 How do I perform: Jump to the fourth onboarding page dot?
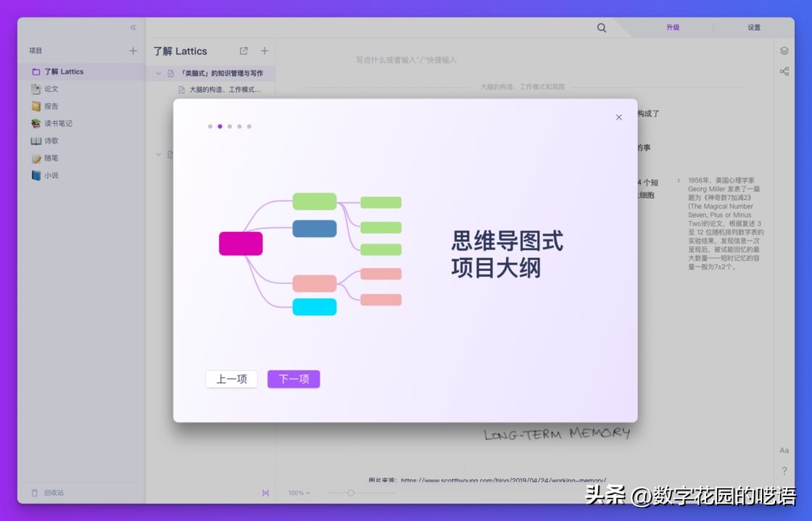coord(239,126)
